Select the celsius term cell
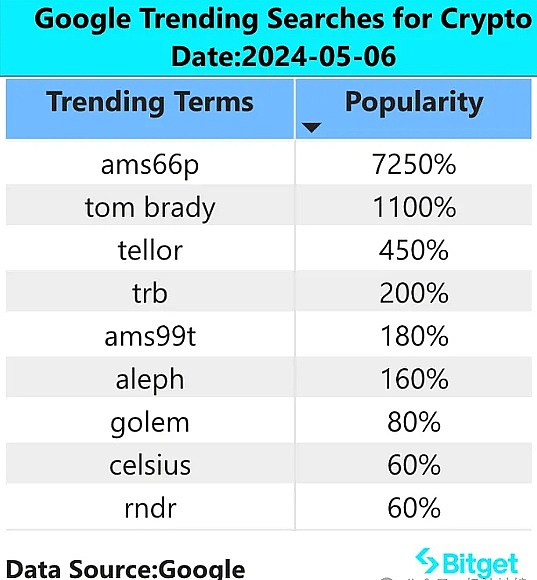 tap(150, 465)
